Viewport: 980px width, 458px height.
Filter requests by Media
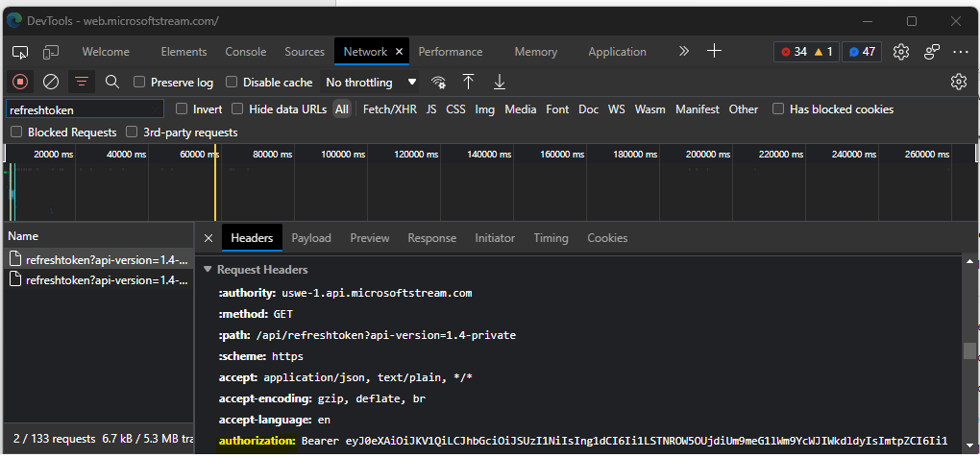click(521, 109)
